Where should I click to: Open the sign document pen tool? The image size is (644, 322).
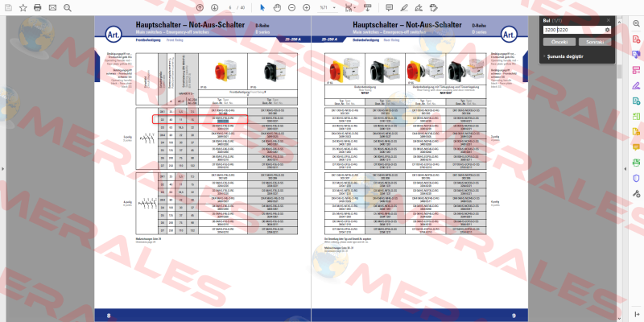coord(419,7)
